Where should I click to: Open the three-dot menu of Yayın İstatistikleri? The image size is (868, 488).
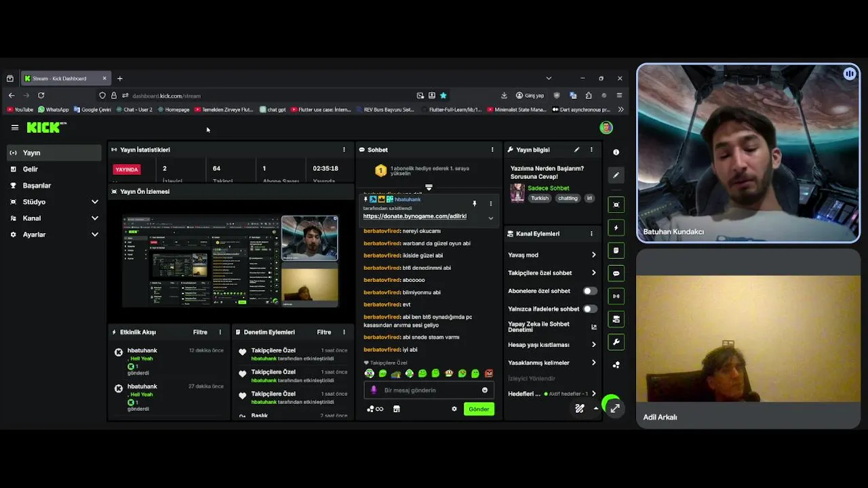coord(344,150)
